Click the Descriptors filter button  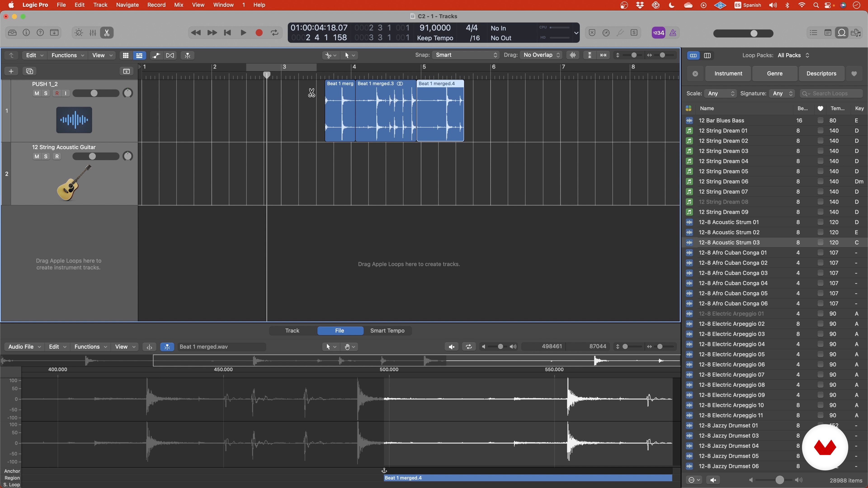[x=821, y=73]
